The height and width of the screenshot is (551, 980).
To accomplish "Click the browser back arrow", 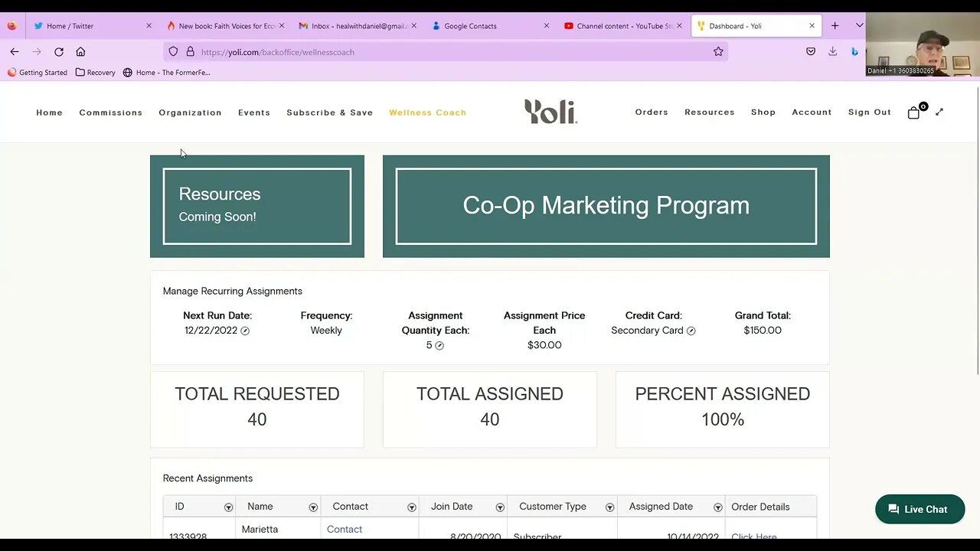I will tap(15, 51).
